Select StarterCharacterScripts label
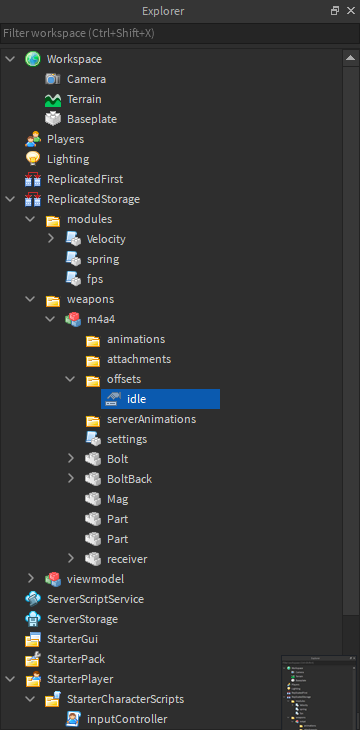The image size is (360, 730). point(125,699)
